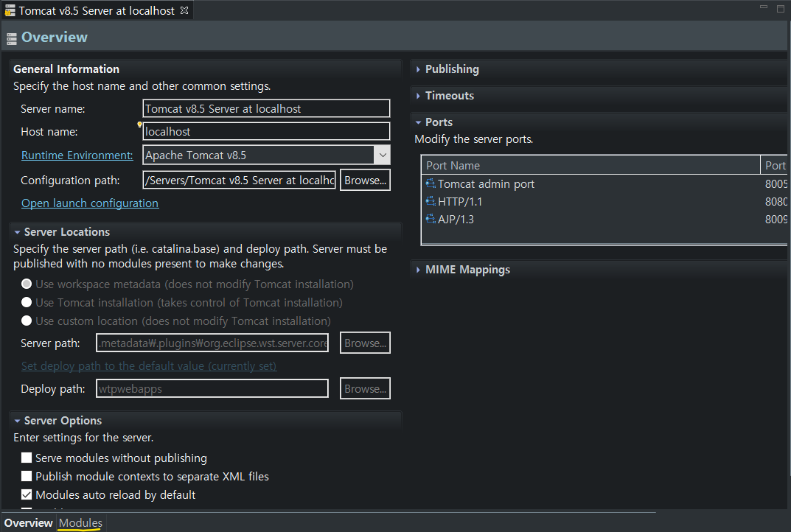Close the Tomcat v8.5 Server editor tab
This screenshot has height=532, width=791.
pos(184,10)
